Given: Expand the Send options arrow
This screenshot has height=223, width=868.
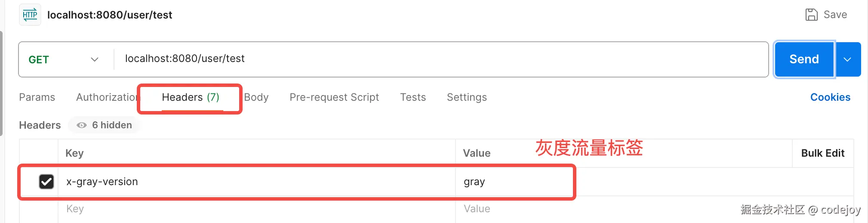Looking at the screenshot, I should click(x=847, y=59).
